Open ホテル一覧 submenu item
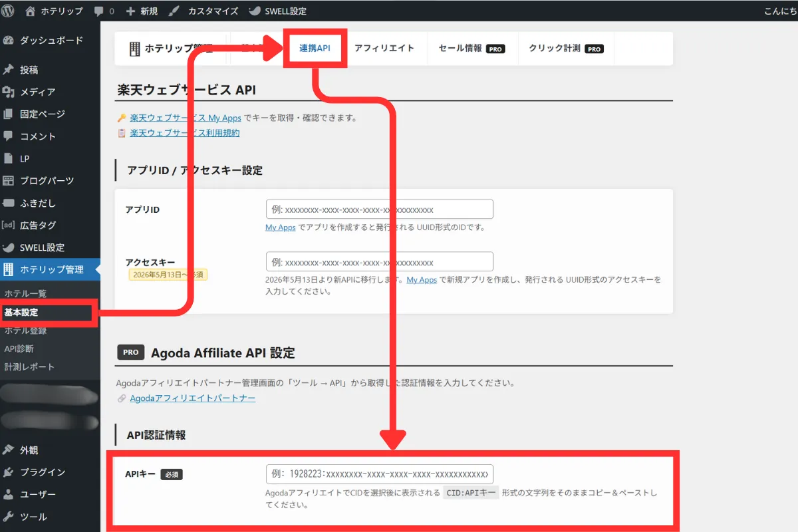This screenshot has height=532, width=798. pyautogui.click(x=25, y=293)
